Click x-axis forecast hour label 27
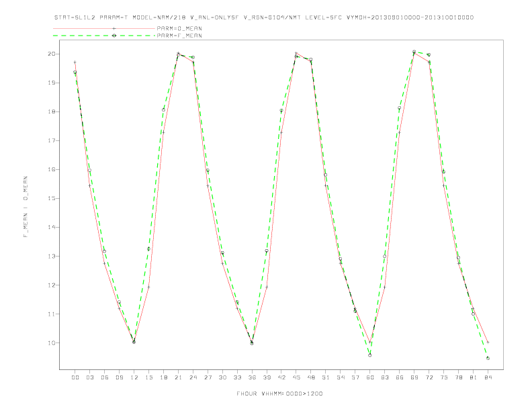Screen dimensions: 532x411 pyautogui.click(x=208, y=377)
